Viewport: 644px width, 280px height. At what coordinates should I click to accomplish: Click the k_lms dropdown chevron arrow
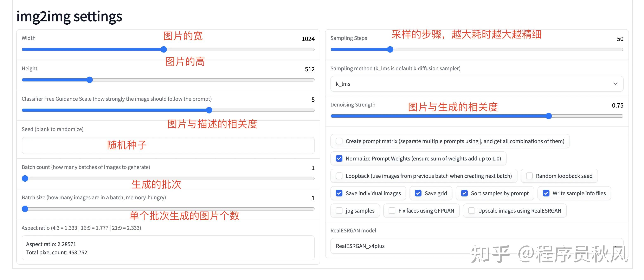click(615, 84)
